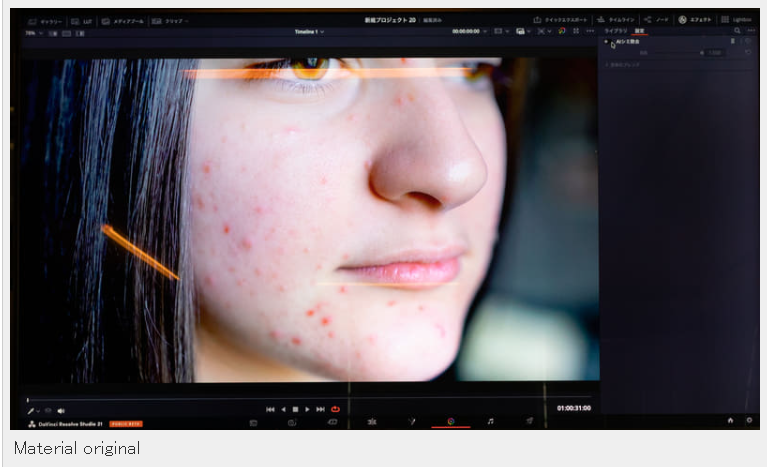
Task: Open the Timeline 1 dropdown
Action: 309,32
